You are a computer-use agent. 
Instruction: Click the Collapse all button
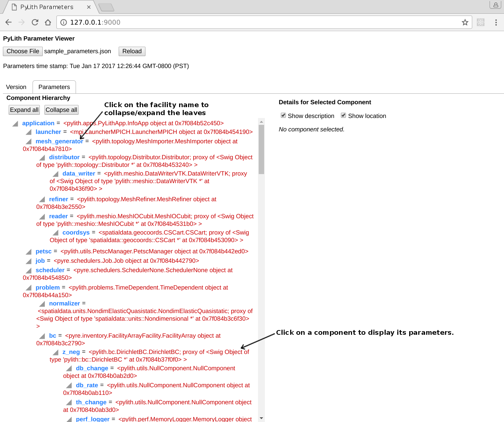click(62, 110)
